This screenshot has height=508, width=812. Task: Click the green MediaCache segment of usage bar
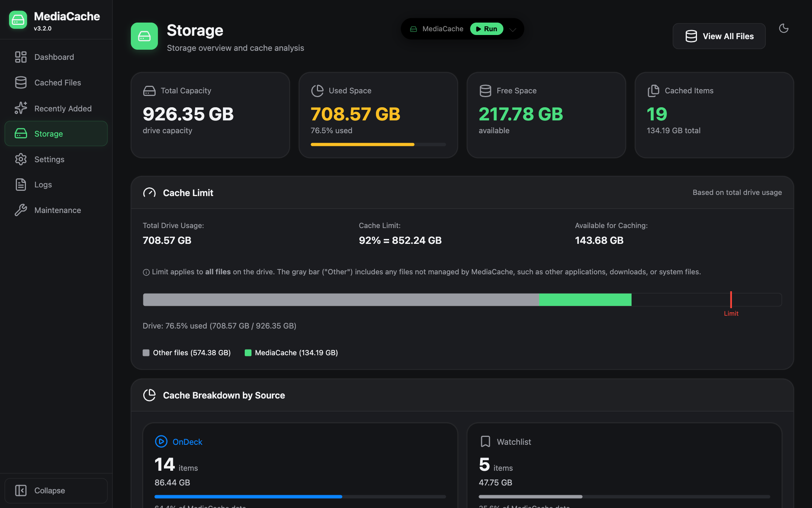pyautogui.click(x=585, y=300)
